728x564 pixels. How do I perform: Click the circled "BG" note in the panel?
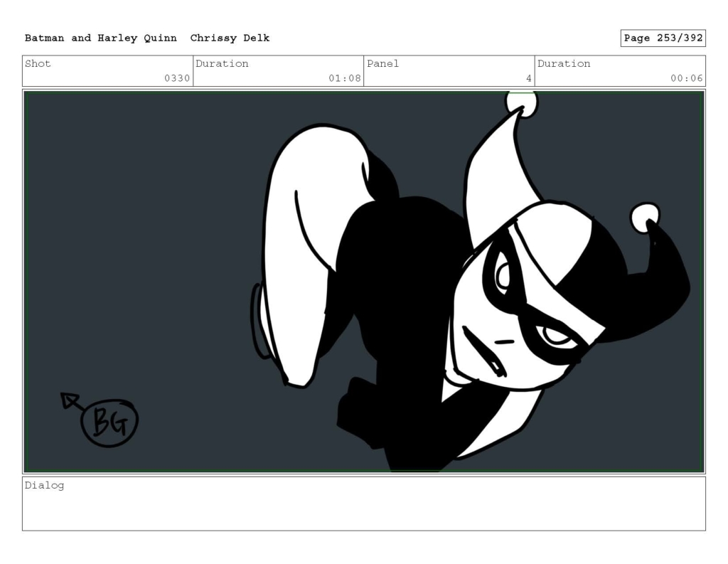pyautogui.click(x=109, y=422)
